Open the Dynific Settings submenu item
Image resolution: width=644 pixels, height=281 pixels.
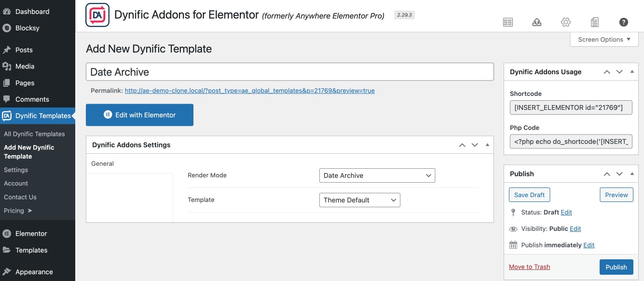[x=16, y=170]
